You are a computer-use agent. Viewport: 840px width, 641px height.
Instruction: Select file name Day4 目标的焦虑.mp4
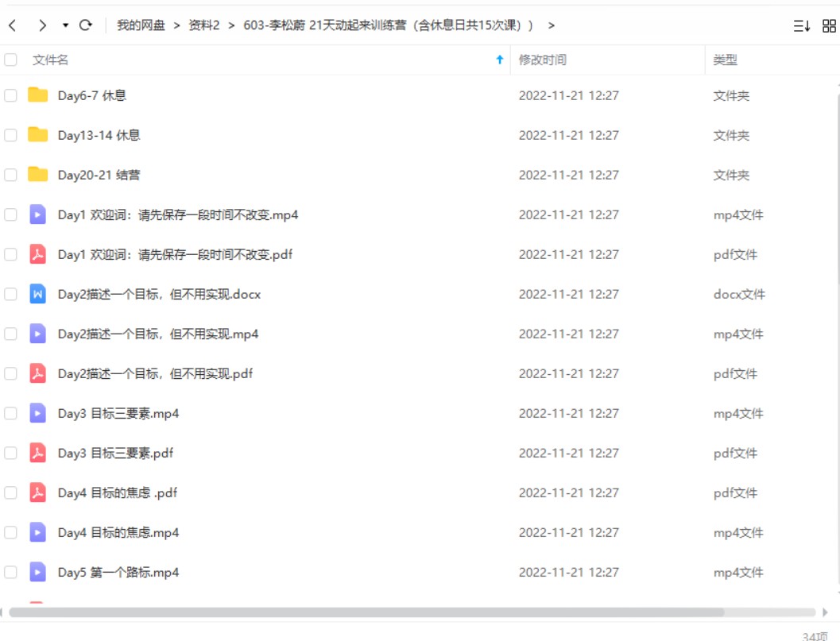[118, 532]
